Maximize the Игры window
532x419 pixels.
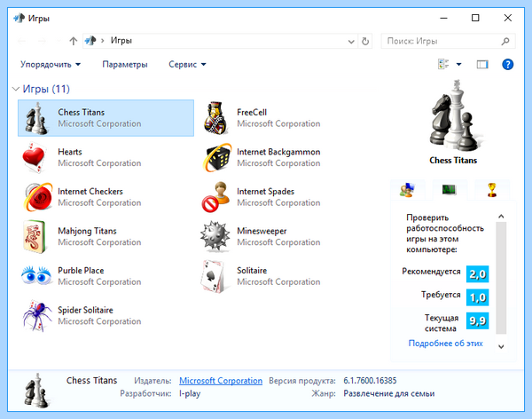coord(475,18)
